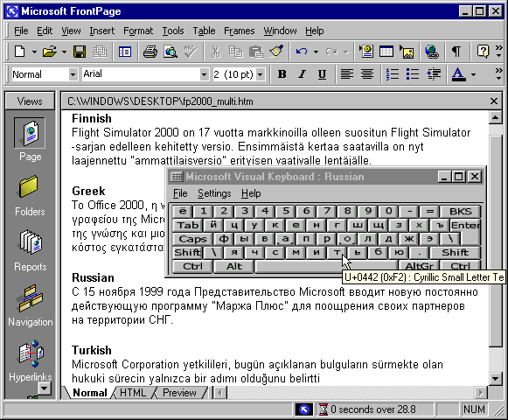Open the Font Color dropdown arrow
508x420 pixels.
[473, 74]
